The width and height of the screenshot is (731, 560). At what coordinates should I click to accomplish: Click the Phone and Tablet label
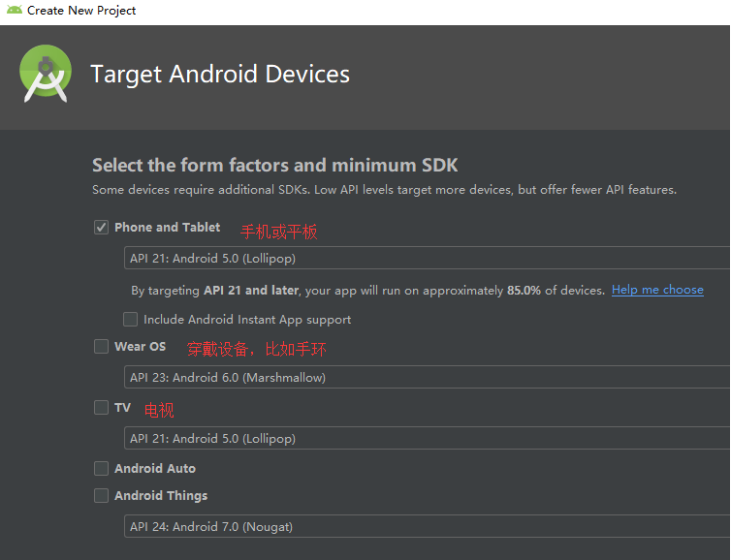pos(167,228)
